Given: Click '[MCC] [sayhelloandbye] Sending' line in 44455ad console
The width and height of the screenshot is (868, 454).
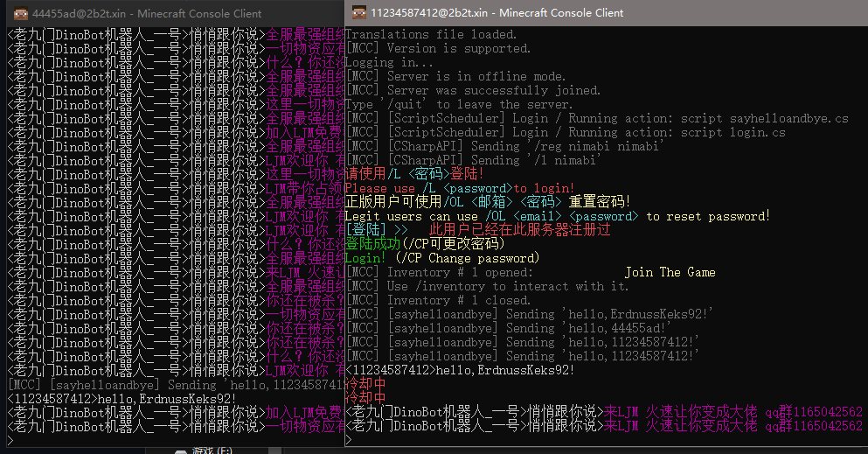Looking at the screenshot, I should coord(176,385).
